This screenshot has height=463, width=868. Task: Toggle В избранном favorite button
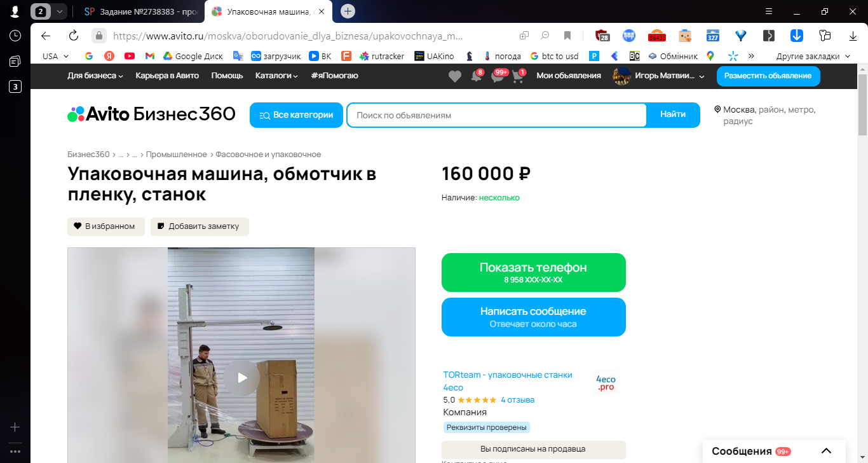[x=106, y=226]
